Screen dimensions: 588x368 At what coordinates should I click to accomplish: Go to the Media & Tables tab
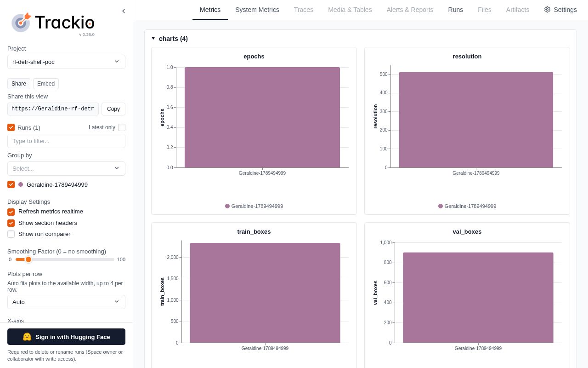(x=350, y=10)
